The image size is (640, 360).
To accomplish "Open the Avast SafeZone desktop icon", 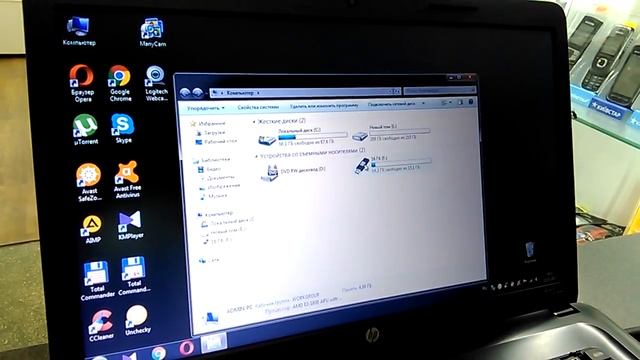I will click(x=89, y=182).
